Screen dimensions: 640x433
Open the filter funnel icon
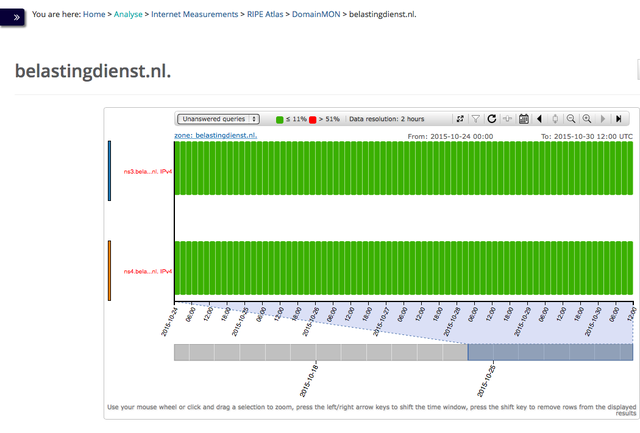(476, 119)
